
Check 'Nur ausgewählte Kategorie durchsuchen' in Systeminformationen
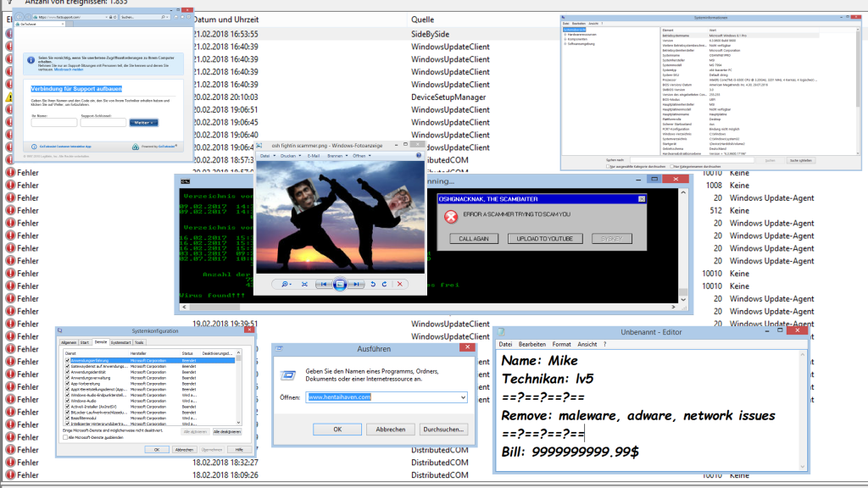point(608,166)
